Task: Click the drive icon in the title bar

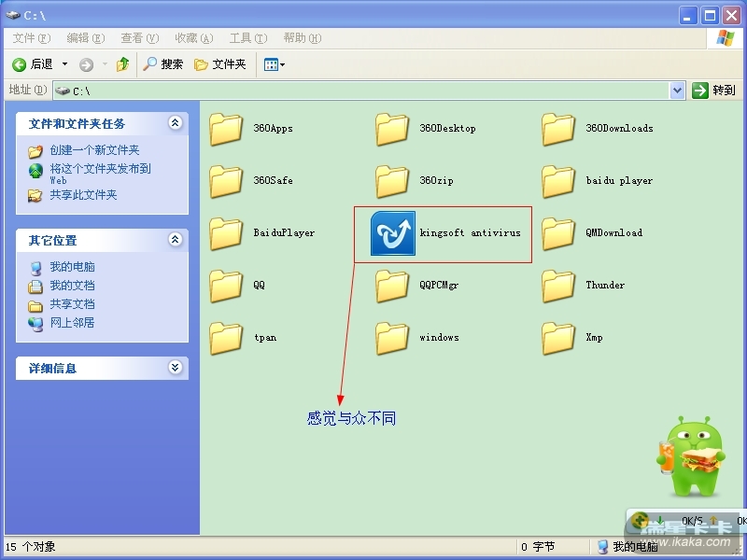Action: click(x=13, y=15)
